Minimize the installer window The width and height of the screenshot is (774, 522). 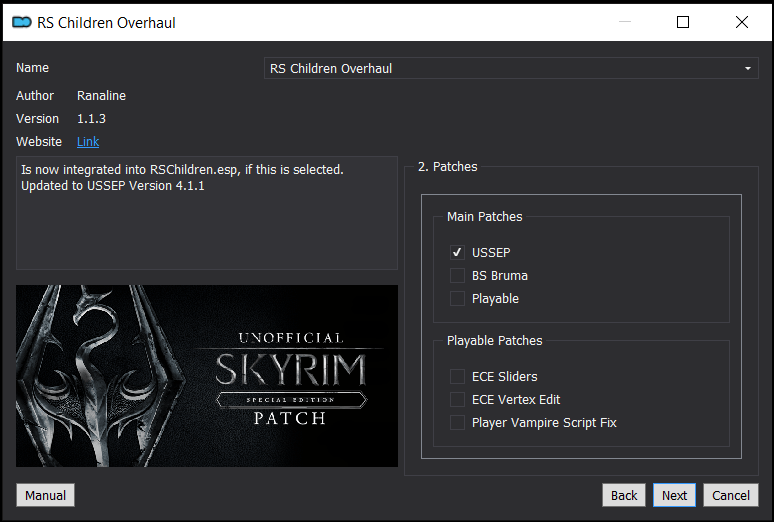[625, 22]
